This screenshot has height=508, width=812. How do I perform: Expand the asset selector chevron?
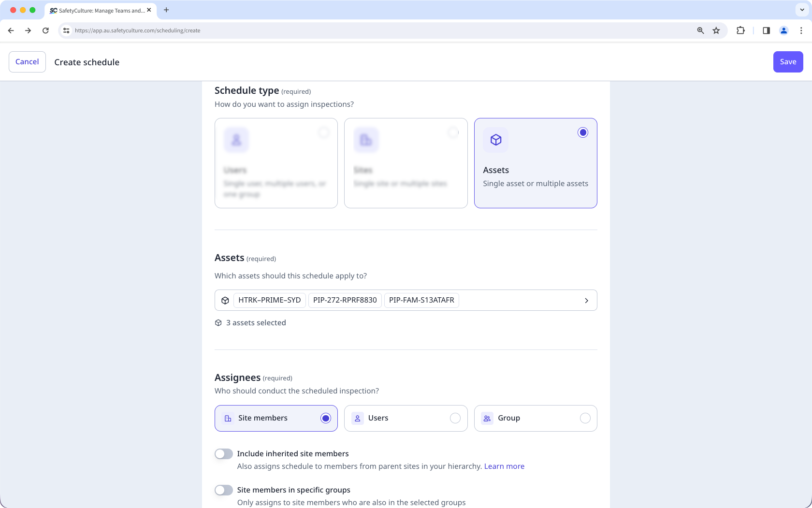click(586, 301)
